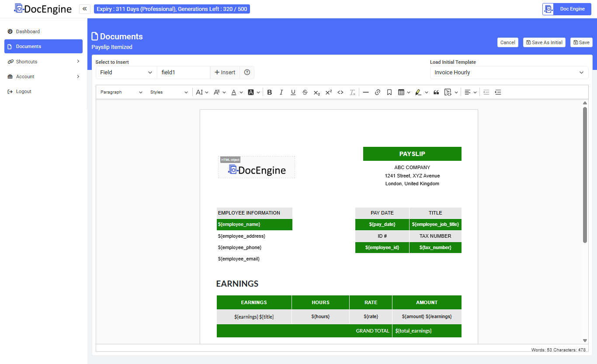Toggle italic text formatting
Viewport: 597px width, 364px height.
point(281,92)
